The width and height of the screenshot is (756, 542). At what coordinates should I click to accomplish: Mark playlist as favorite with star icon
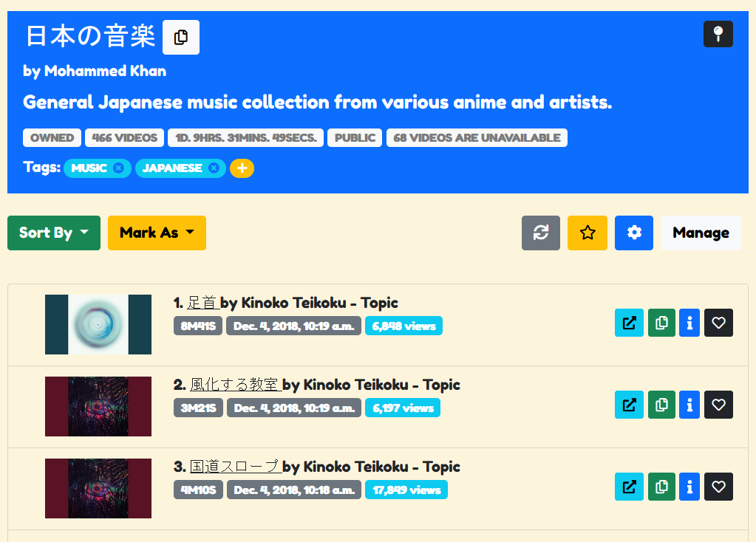[x=588, y=233]
